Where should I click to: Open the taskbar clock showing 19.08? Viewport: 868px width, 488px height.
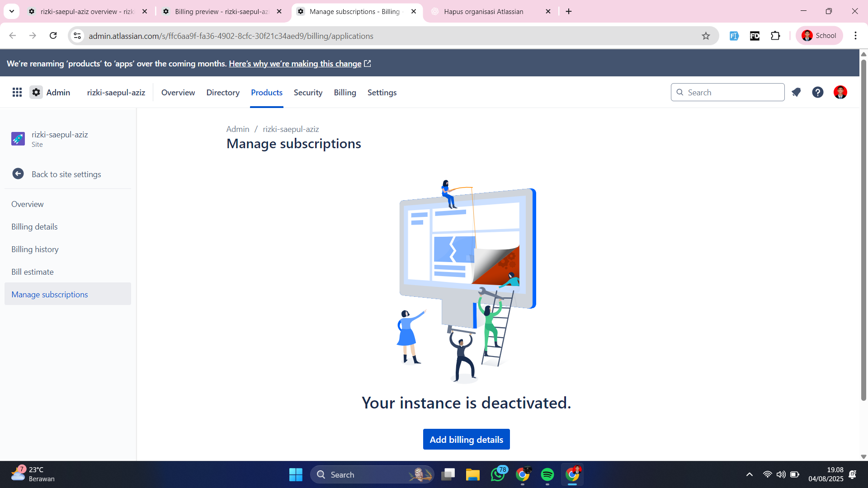click(826, 474)
